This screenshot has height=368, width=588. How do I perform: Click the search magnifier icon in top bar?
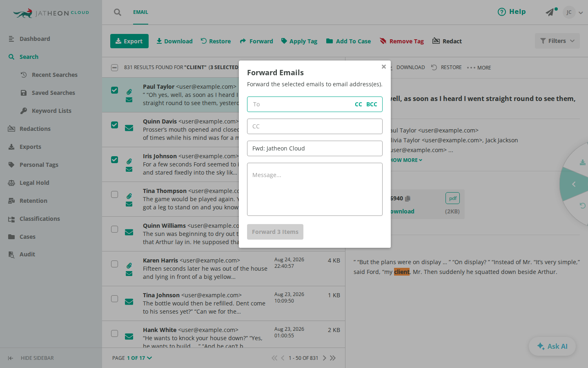pos(118,12)
